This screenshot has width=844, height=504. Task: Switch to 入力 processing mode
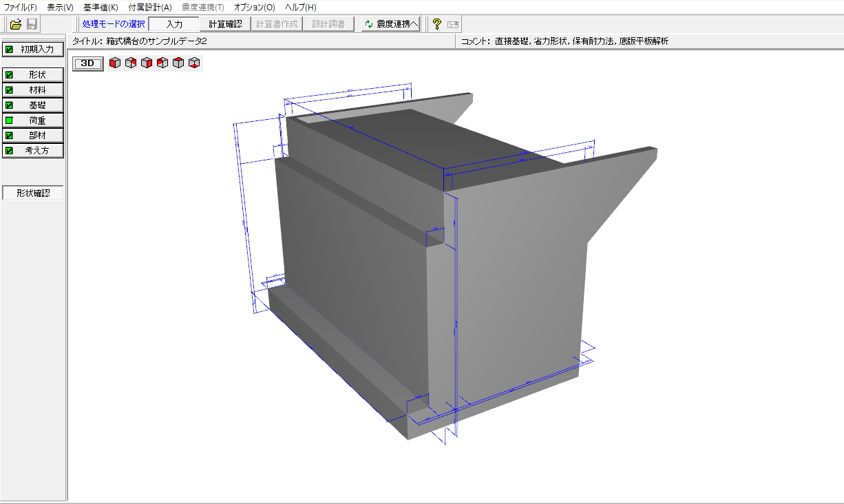pyautogui.click(x=173, y=24)
